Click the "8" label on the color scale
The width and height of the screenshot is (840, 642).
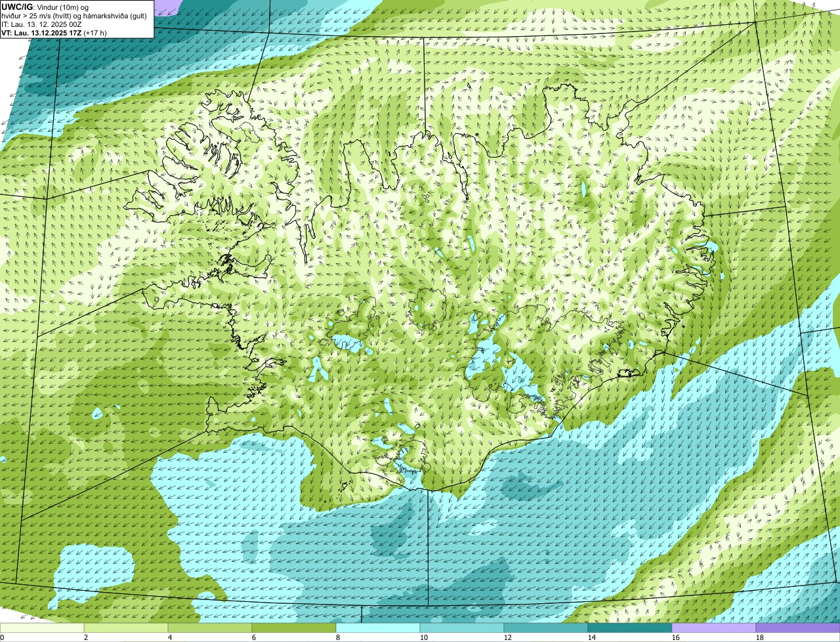coord(338,637)
